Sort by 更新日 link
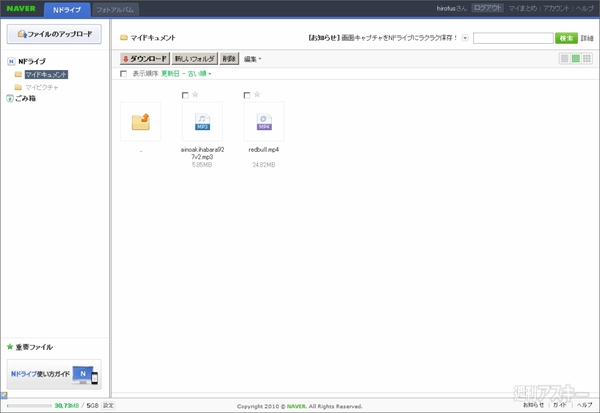Screen dimensions: 600x413 pyautogui.click(x=170, y=73)
